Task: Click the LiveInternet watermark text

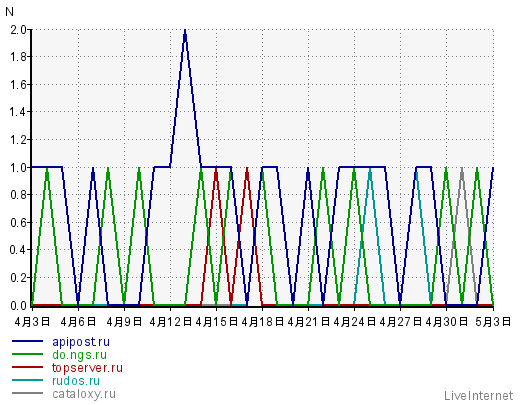Action: [478, 396]
